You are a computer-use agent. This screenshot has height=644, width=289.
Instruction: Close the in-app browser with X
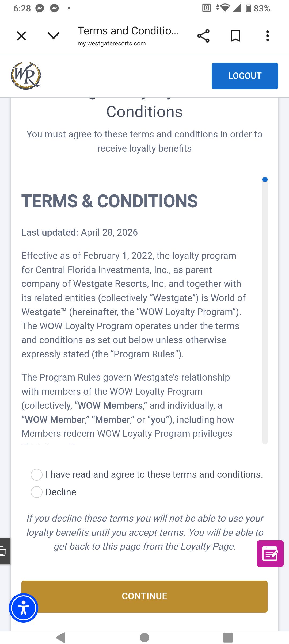click(x=21, y=36)
